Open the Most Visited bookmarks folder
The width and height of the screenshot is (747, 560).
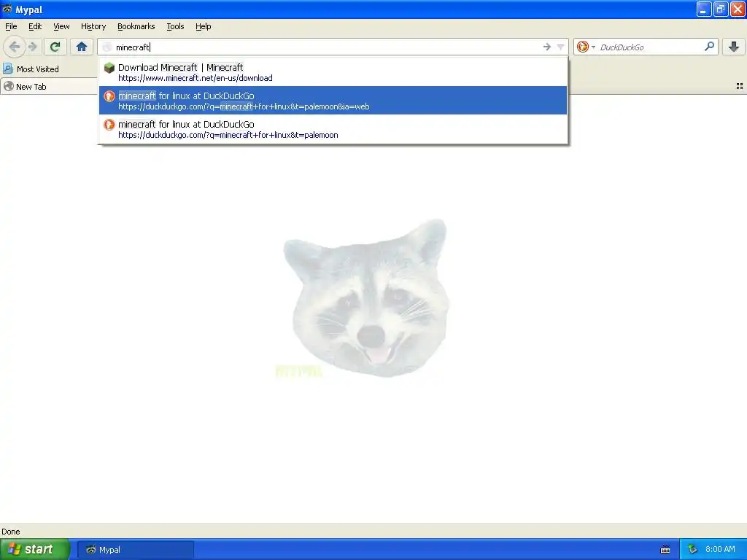[x=31, y=69]
